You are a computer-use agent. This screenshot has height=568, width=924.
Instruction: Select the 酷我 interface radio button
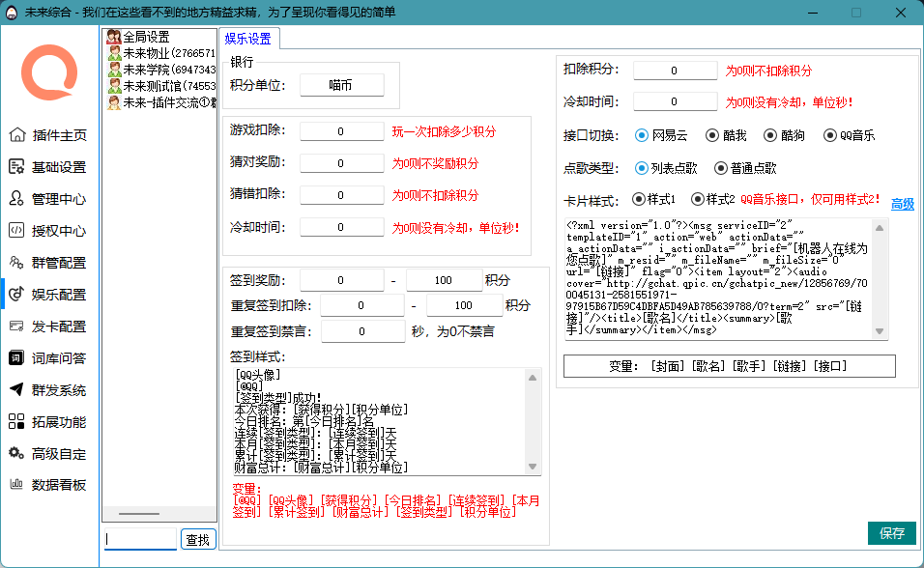[x=712, y=135]
